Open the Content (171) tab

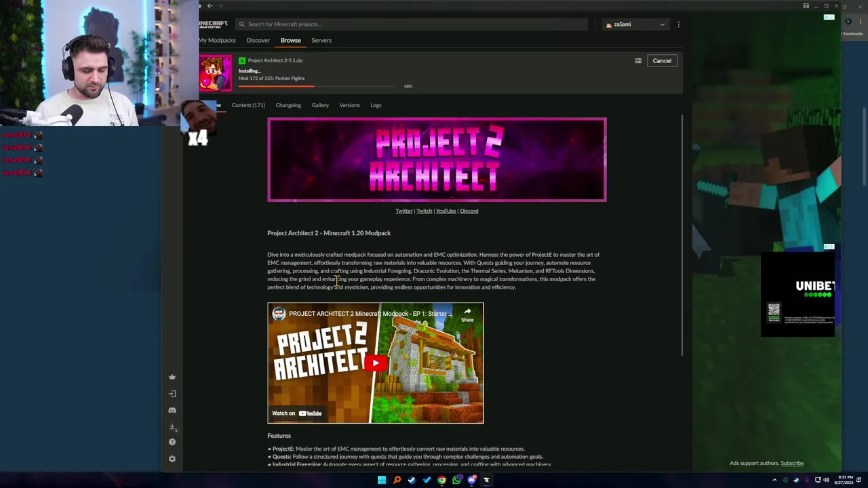pos(248,105)
